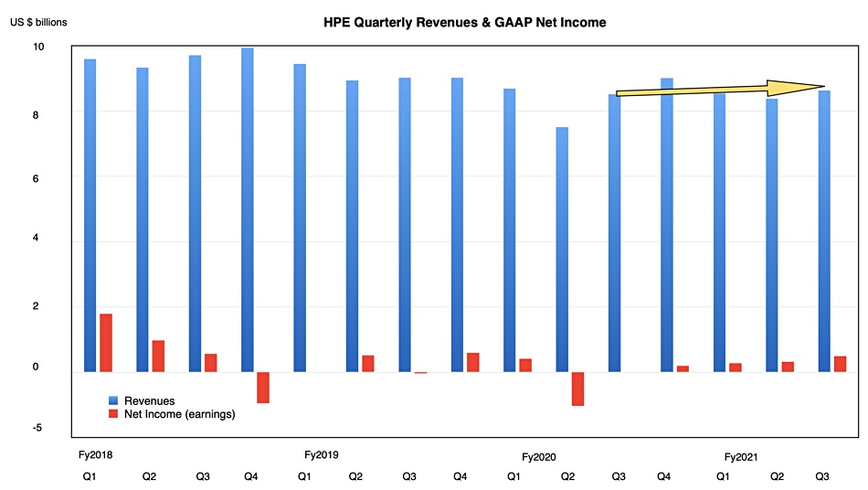Click the "6" value on the vertical axis

tap(36, 179)
